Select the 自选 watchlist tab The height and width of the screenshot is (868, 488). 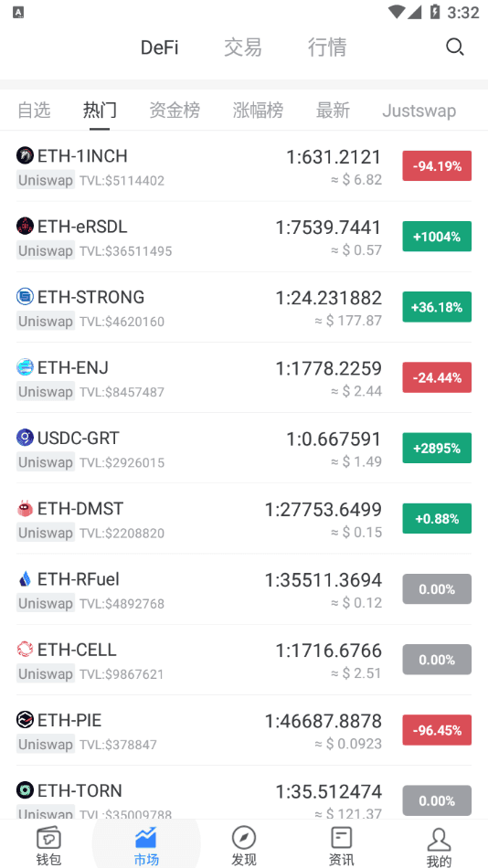point(34,111)
